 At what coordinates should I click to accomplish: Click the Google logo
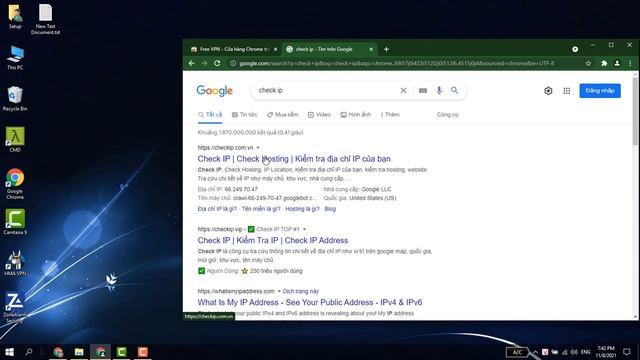point(214,91)
